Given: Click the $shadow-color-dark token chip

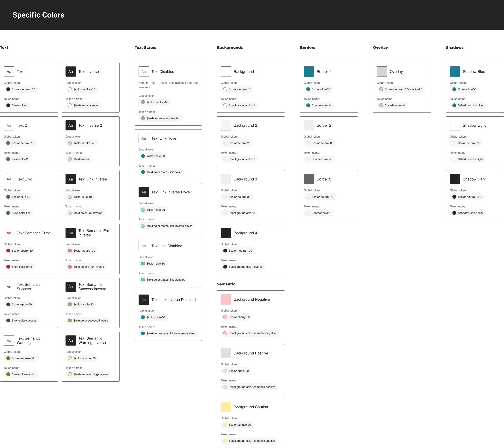Looking at the screenshot, I should pyautogui.click(x=468, y=213).
